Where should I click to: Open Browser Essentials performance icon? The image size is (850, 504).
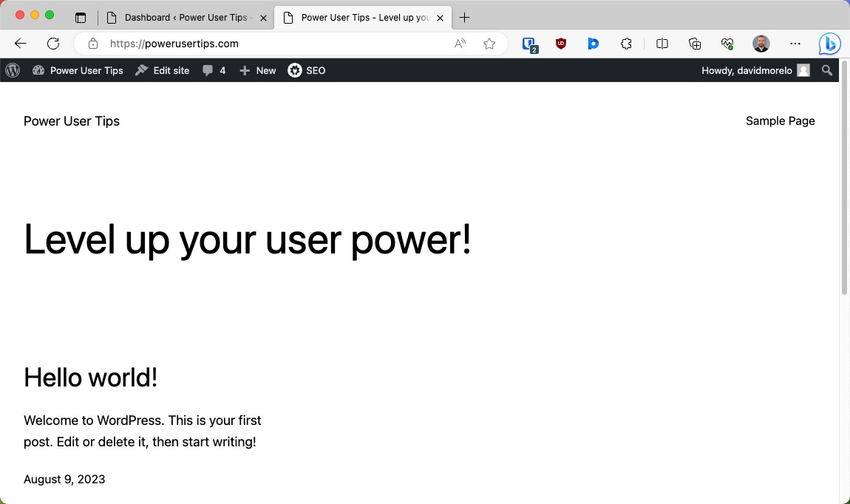(727, 44)
